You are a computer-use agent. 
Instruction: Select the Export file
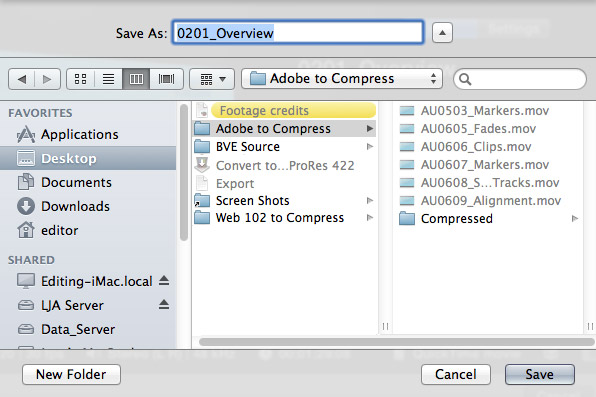click(284, 184)
